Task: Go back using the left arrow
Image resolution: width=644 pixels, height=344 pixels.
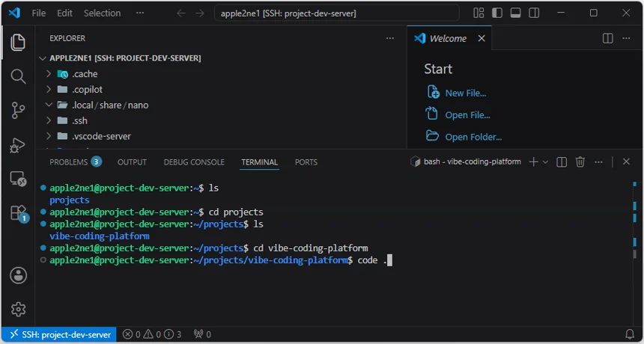Action: pos(181,13)
